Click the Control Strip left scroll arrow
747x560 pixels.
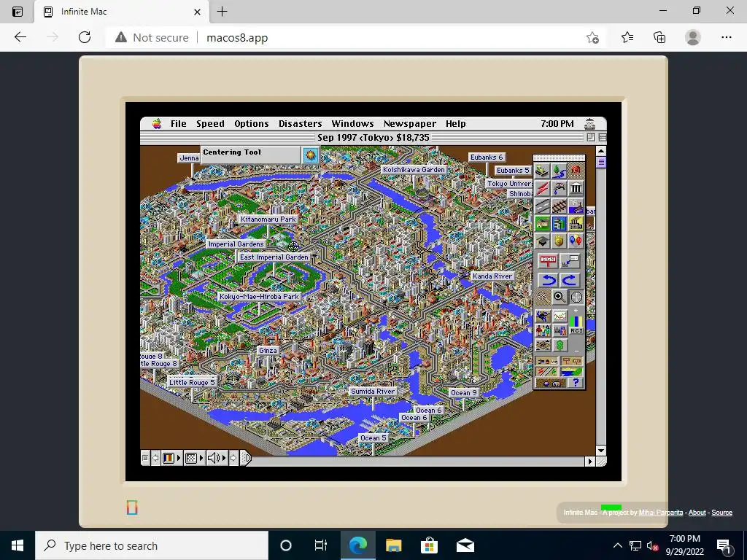point(155,458)
